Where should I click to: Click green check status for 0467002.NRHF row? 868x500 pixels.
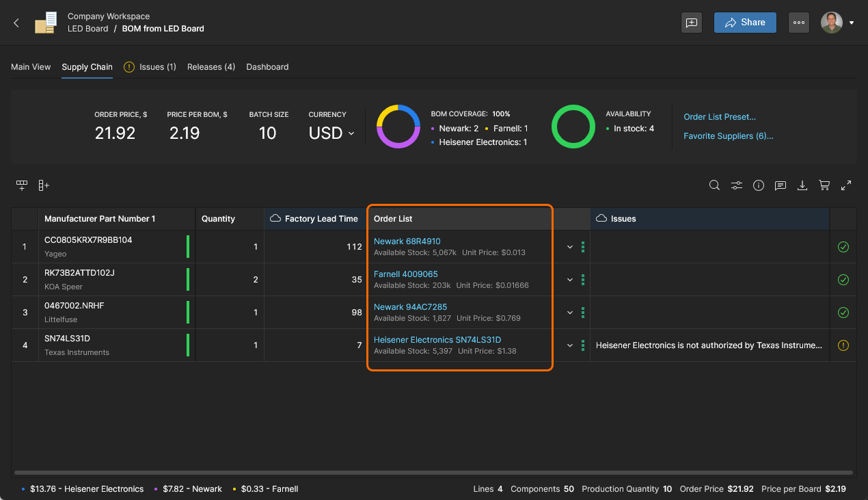pos(843,313)
